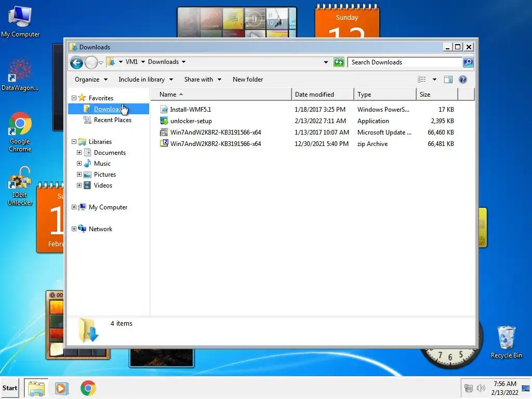Toggle the preview pane icon
This screenshot has height=399, width=532.
(448, 79)
